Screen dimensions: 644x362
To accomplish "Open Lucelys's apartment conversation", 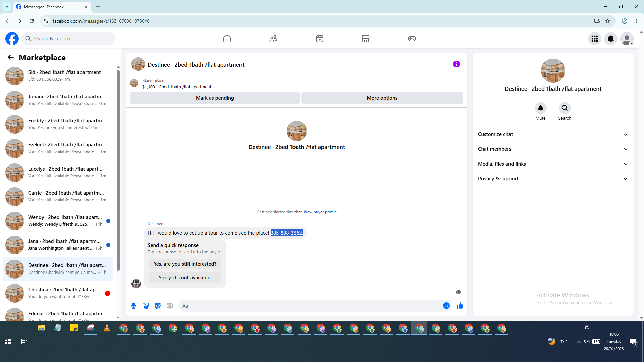I will click(x=58, y=173).
